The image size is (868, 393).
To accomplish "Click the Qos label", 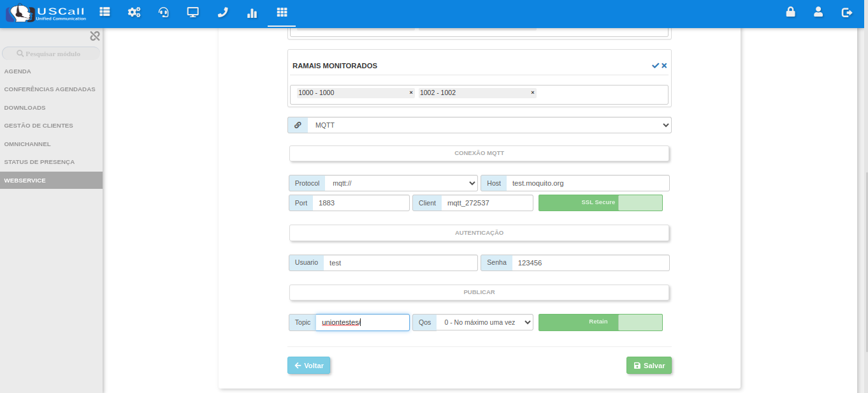I will [424, 322].
